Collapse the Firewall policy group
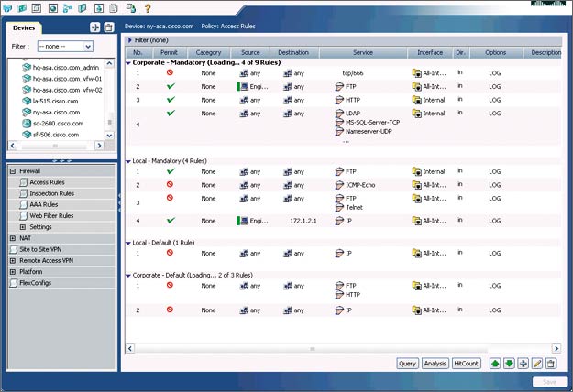This screenshot has height=392, width=573. 13,171
